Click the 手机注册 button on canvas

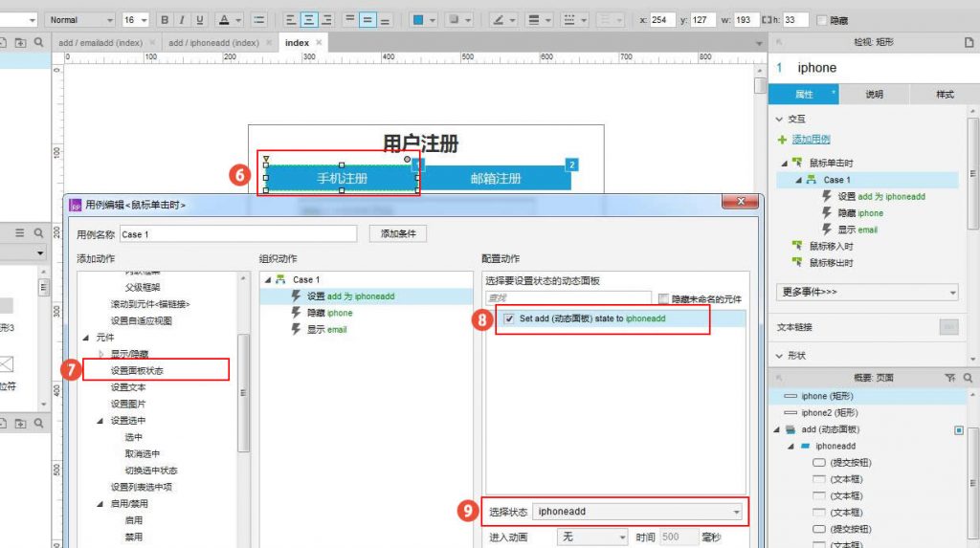tap(342, 179)
